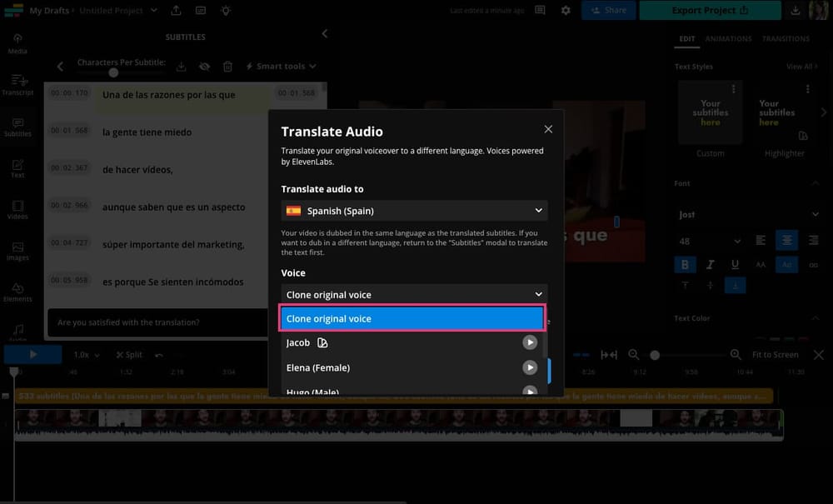Viewport: 833px width, 504px height.
Task: Toggle bold formatting for subtitles
Action: coord(685,263)
